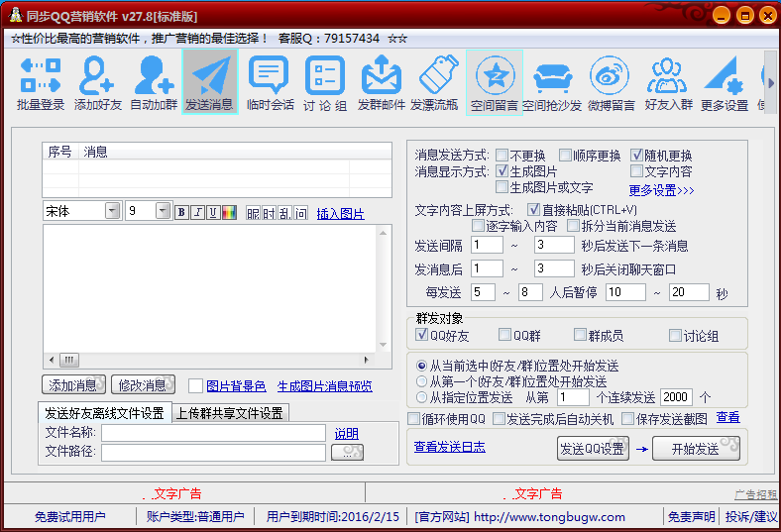Check the 群成员 target checkbox
Image resolution: width=781 pixels, height=532 pixels.
tap(580, 335)
